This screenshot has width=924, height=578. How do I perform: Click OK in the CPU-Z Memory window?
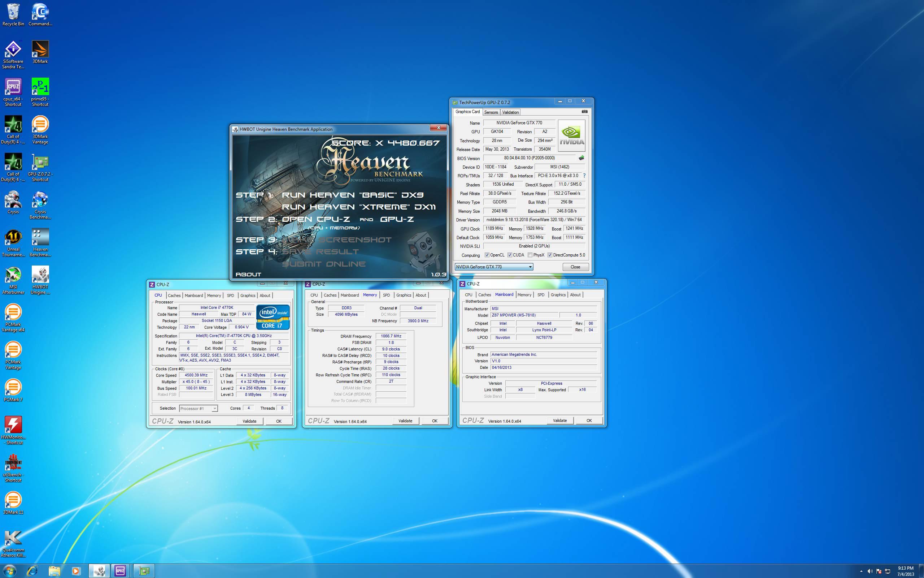435,420
